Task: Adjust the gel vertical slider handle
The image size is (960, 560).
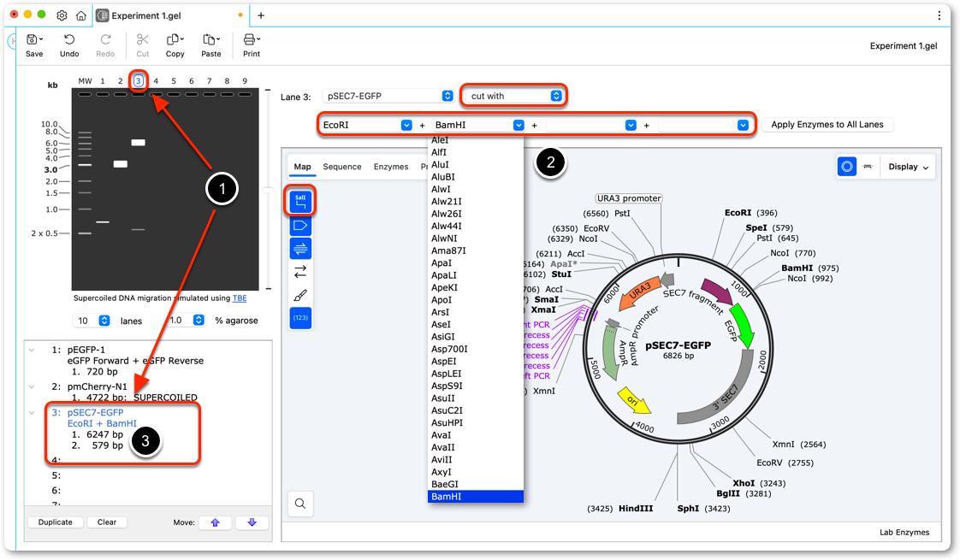Action: 268,191
